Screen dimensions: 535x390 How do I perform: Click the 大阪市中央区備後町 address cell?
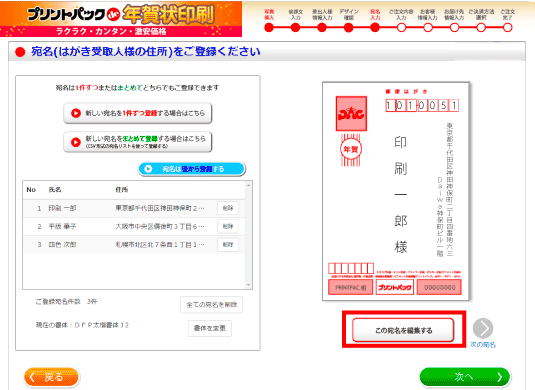(160, 226)
